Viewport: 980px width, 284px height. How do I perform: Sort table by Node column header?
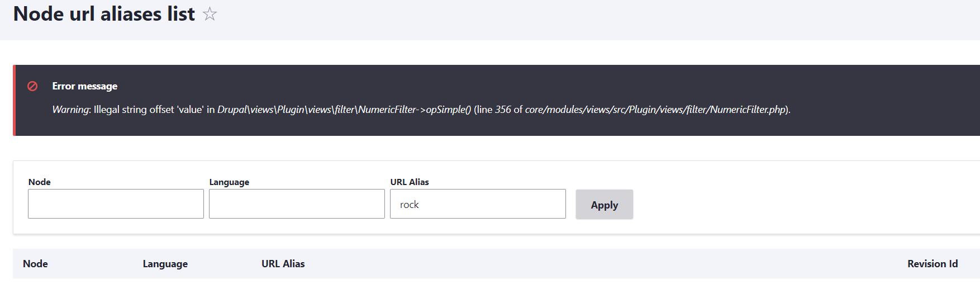point(35,264)
